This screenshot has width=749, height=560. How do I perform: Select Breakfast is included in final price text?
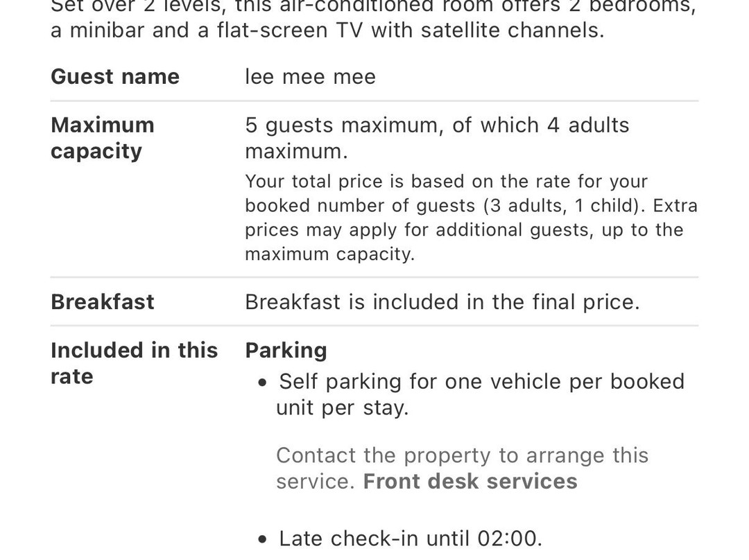pos(442,301)
